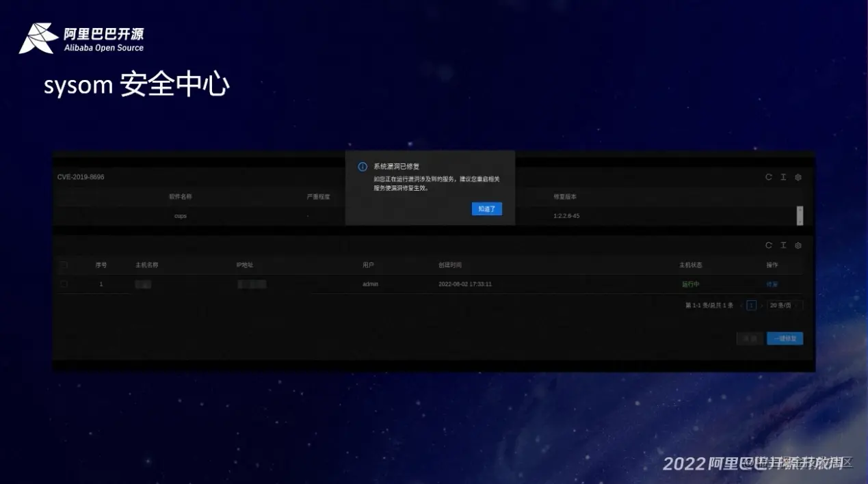Viewport: 868px width, 484px height.
Task: Open density options for host list table
Action: [783, 245]
